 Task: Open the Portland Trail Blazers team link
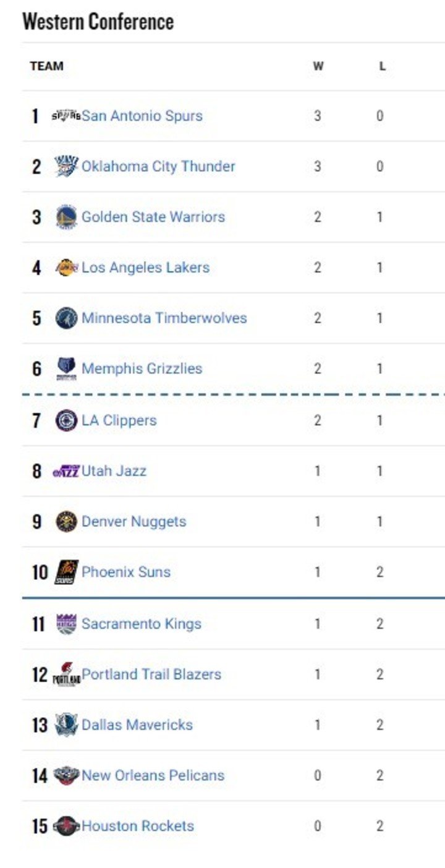click(x=151, y=674)
